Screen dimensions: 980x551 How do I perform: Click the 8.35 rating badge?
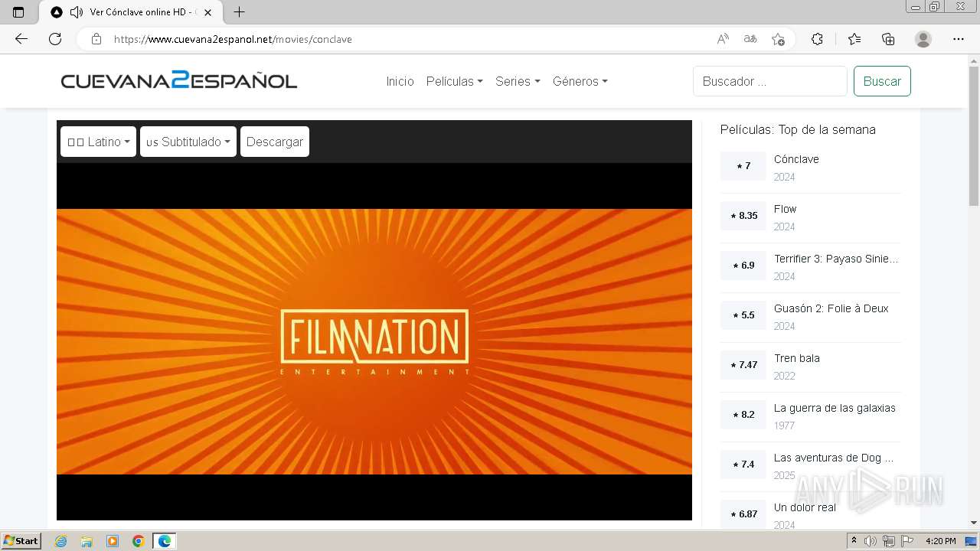tap(743, 216)
